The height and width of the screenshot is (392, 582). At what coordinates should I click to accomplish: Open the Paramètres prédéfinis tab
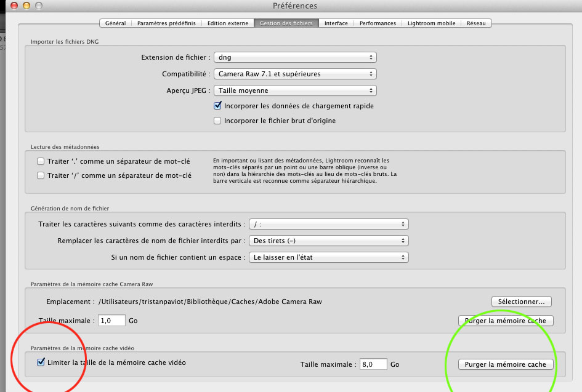click(x=166, y=23)
